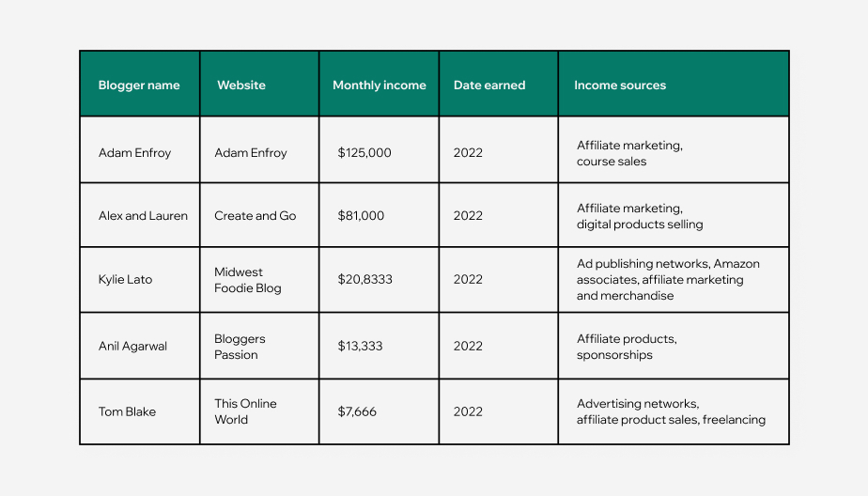Select the "This Online World" website cell
The image size is (868, 496).
[245, 411]
